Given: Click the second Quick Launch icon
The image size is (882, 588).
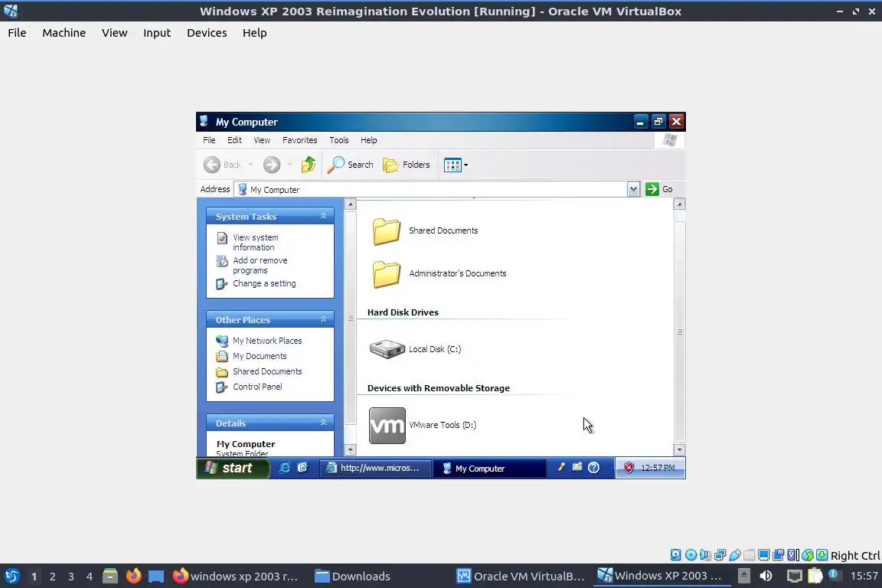Looking at the screenshot, I should (x=302, y=468).
